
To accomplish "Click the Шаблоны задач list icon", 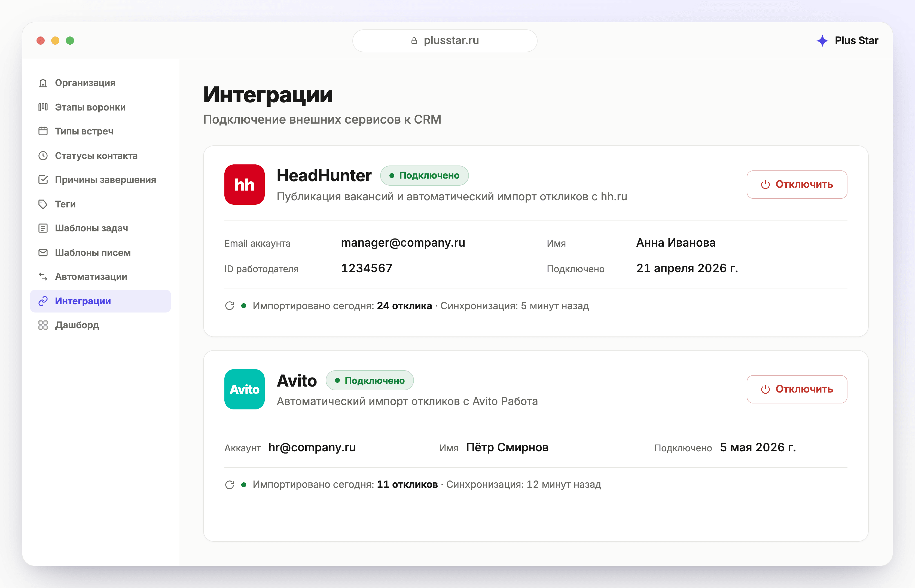I will tap(43, 228).
